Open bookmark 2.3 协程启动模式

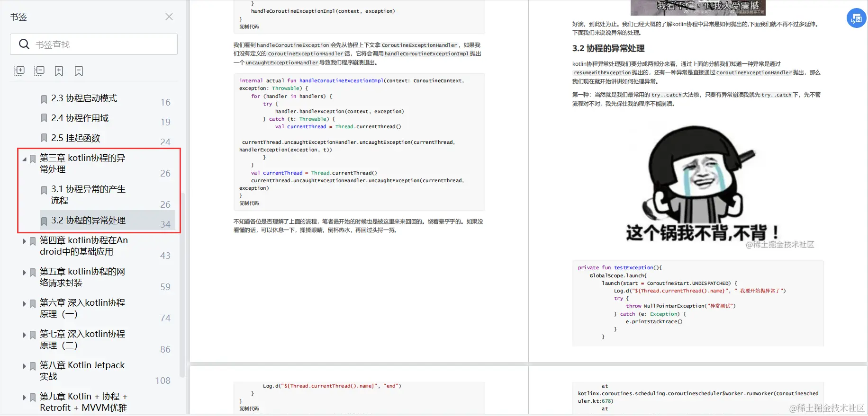click(x=84, y=98)
